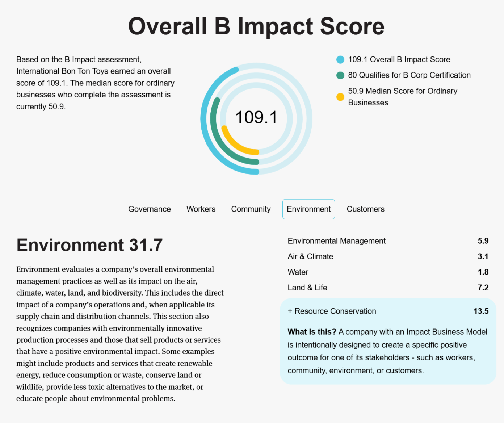Viewport: 504px width, 423px height.
Task: Click the bold 'What is this?' text
Action: click(x=312, y=332)
